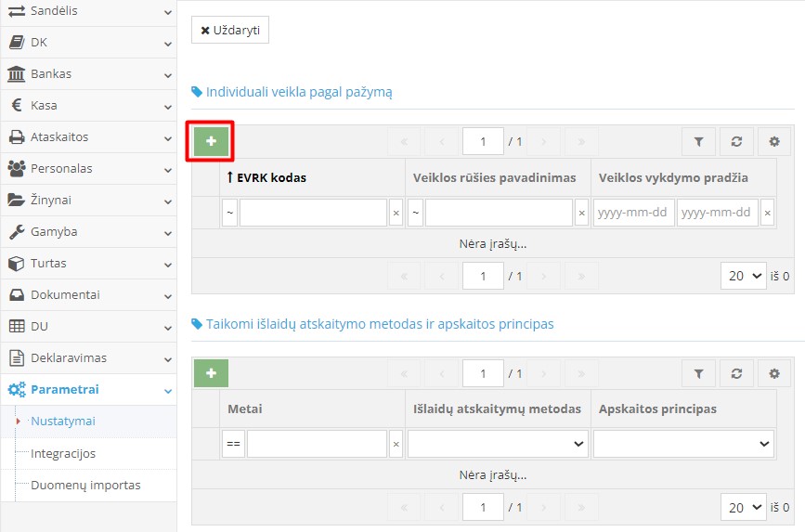Viewport: 805px width, 532px height.
Task: Clear the Metai filter field
Action: pyautogui.click(x=396, y=444)
